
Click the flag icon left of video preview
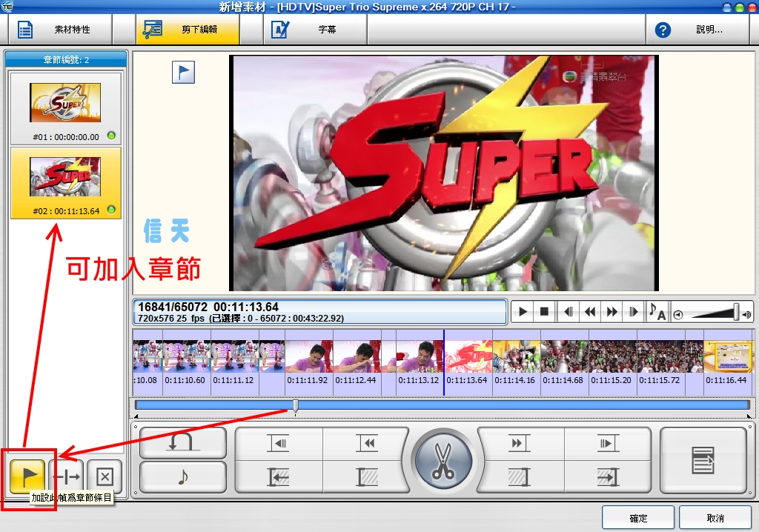click(x=183, y=72)
